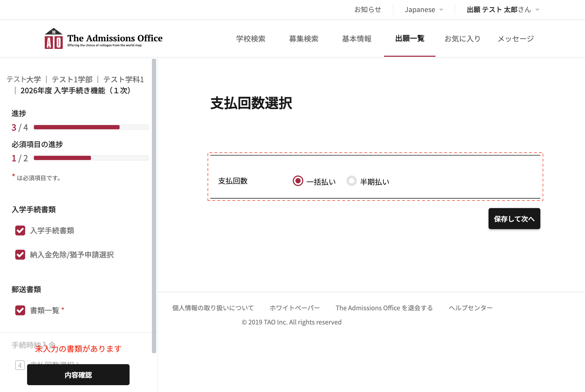The width and height of the screenshot is (585, 392).
Task: Switch to the メッセージ tab
Action: pyautogui.click(x=516, y=39)
